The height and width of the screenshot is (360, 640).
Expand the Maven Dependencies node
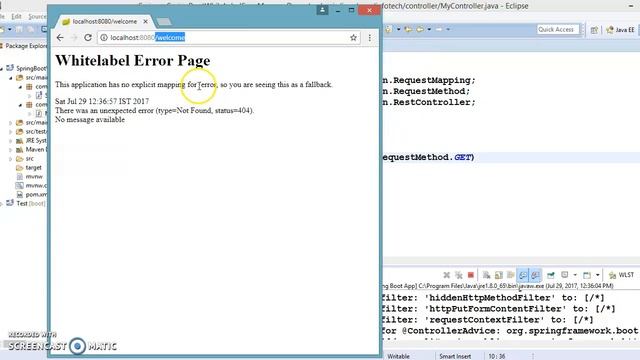11,149
